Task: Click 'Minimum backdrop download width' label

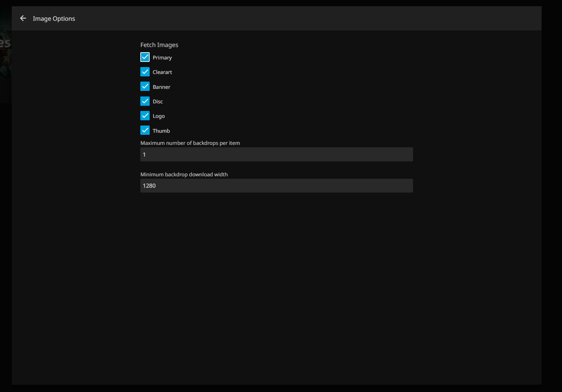Action: 184,175
